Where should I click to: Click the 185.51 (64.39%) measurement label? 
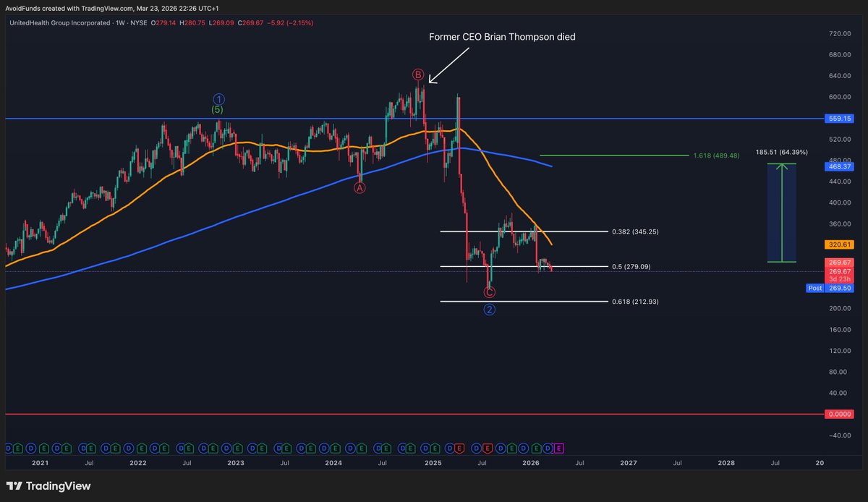[x=782, y=152]
